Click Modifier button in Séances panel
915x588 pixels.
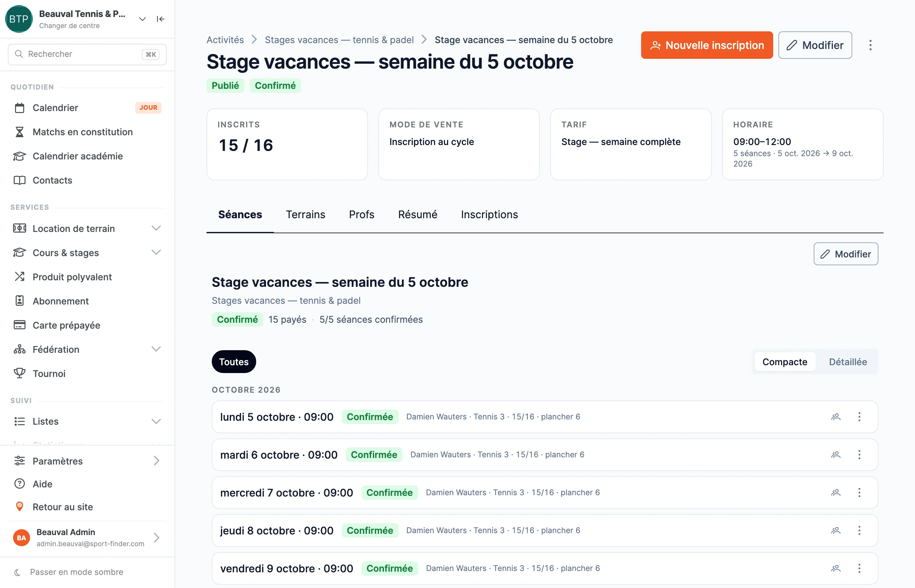(x=845, y=254)
